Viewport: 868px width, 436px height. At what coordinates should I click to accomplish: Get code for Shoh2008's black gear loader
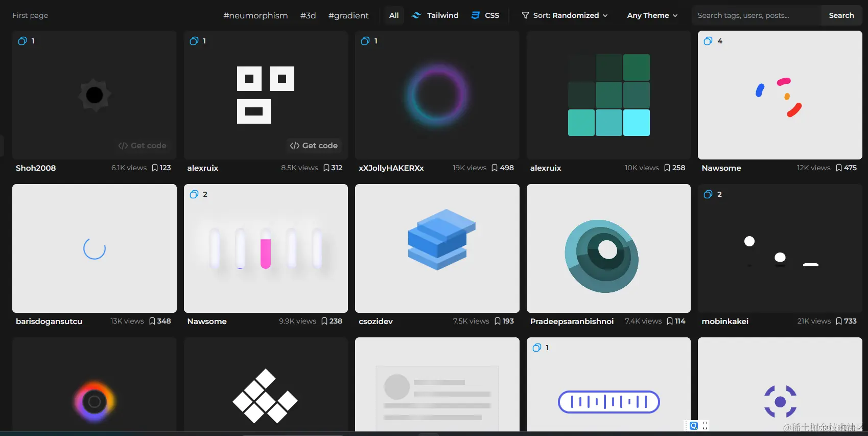click(142, 146)
